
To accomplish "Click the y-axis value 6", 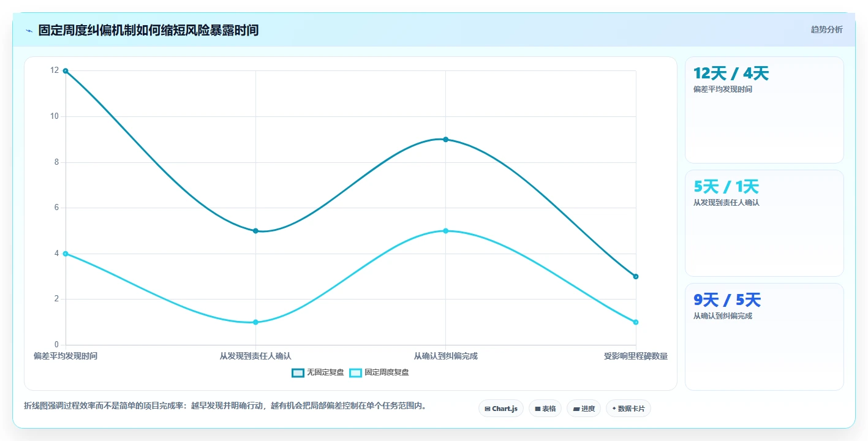I will coord(57,208).
